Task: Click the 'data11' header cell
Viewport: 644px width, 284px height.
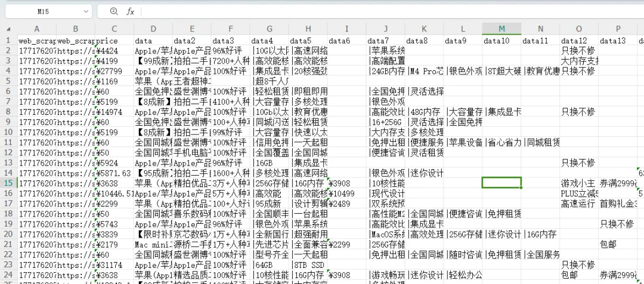Action: pyautogui.click(x=540, y=40)
